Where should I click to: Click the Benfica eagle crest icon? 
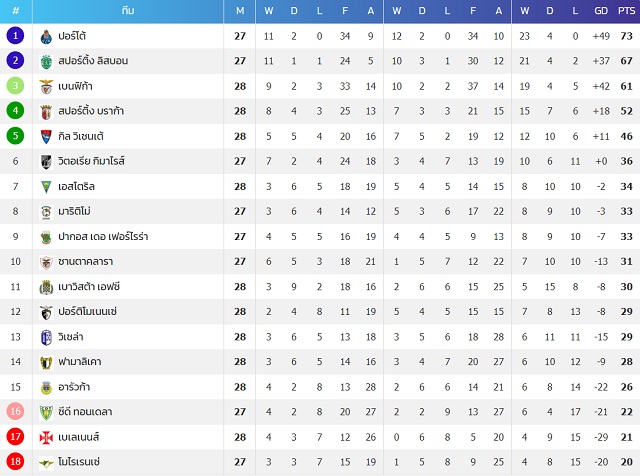(46, 87)
